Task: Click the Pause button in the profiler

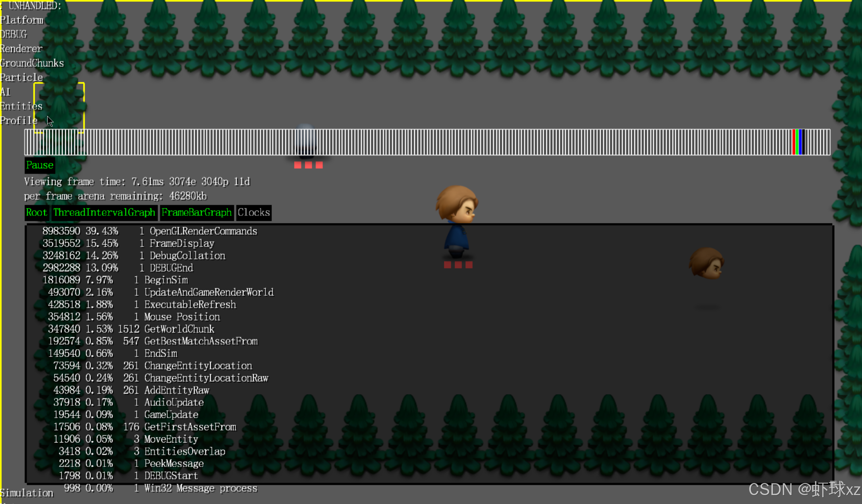Action: (x=39, y=165)
